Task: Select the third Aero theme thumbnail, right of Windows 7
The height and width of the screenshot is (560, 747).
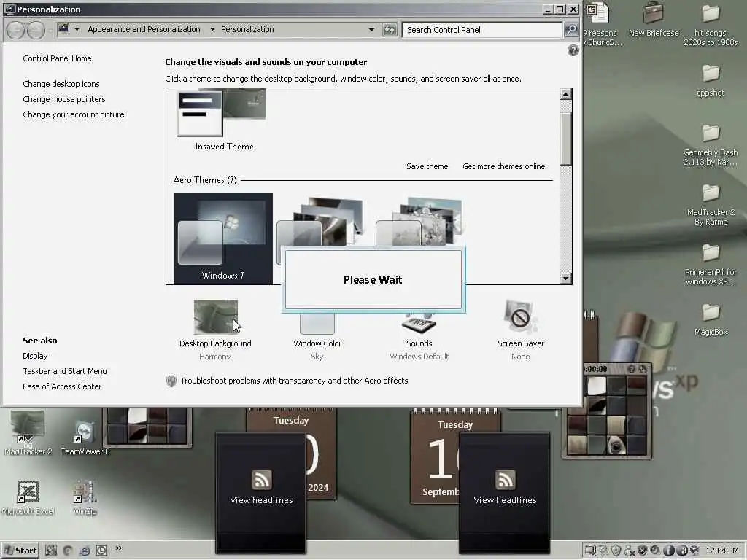Action: click(419, 222)
